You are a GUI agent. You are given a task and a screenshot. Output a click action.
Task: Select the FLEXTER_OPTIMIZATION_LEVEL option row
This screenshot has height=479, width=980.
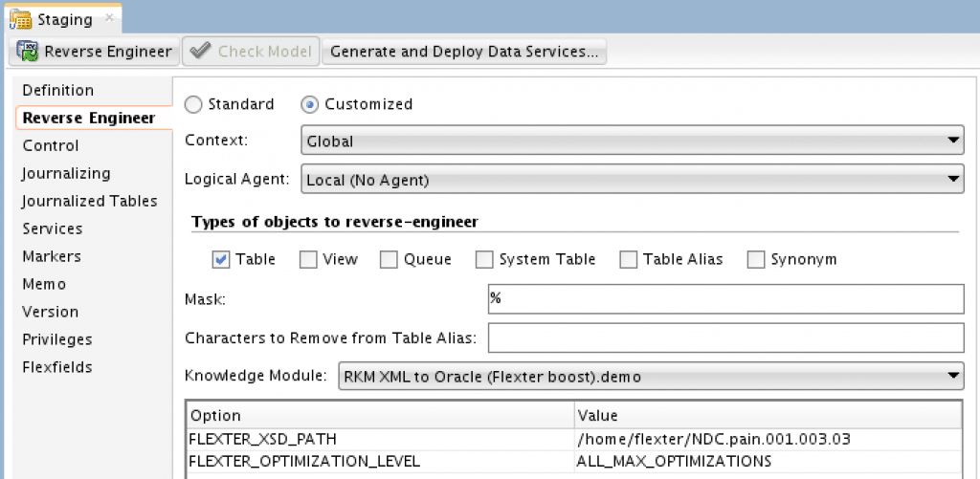coord(381,462)
